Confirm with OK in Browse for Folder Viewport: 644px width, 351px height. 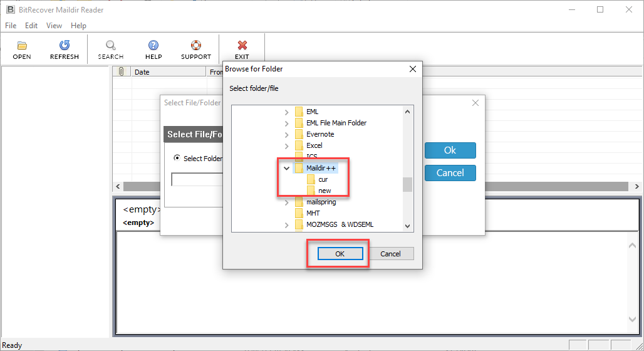[340, 254]
